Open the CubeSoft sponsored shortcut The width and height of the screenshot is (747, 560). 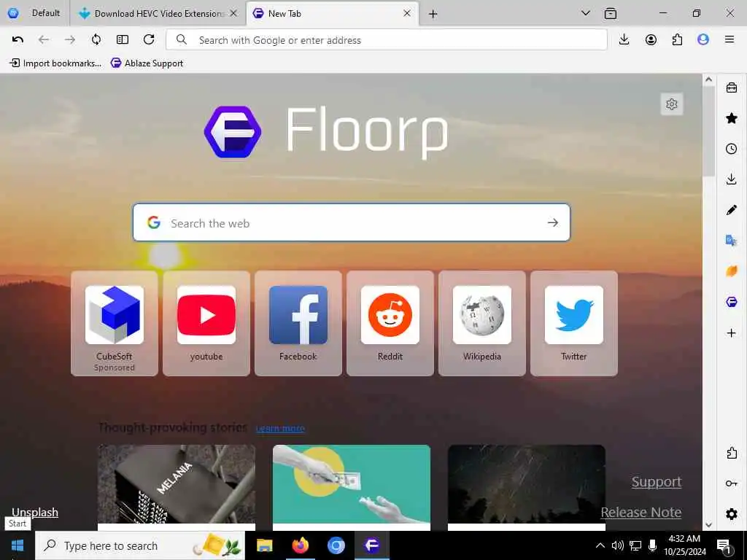click(115, 323)
